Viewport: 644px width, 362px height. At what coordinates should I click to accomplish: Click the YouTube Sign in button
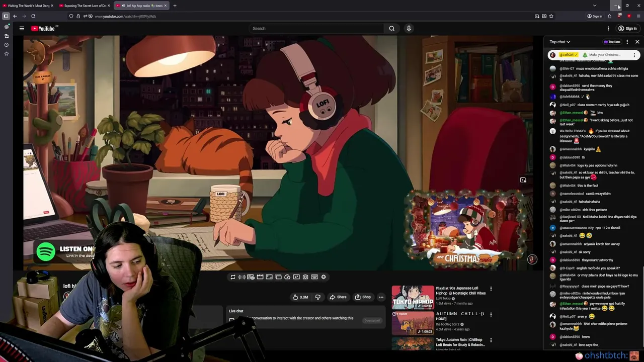point(627,29)
